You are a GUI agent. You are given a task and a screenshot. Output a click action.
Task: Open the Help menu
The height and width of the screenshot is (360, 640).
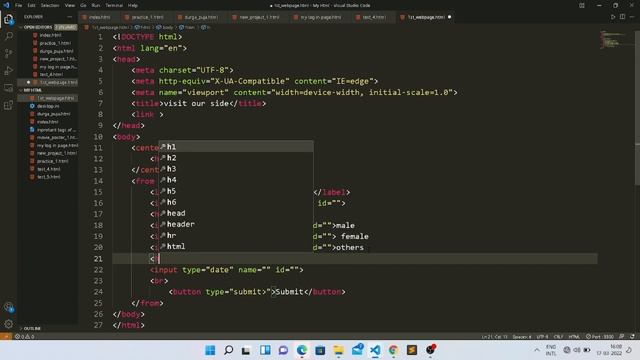133,5
